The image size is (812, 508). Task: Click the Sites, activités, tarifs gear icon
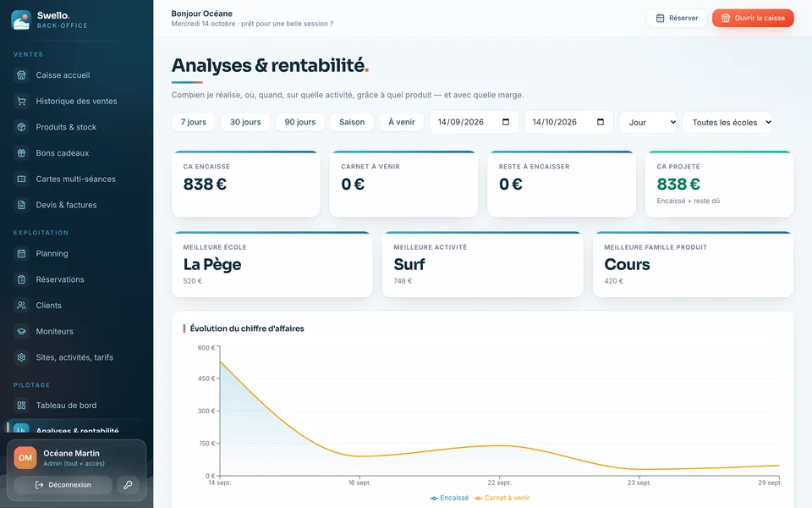[x=21, y=357]
